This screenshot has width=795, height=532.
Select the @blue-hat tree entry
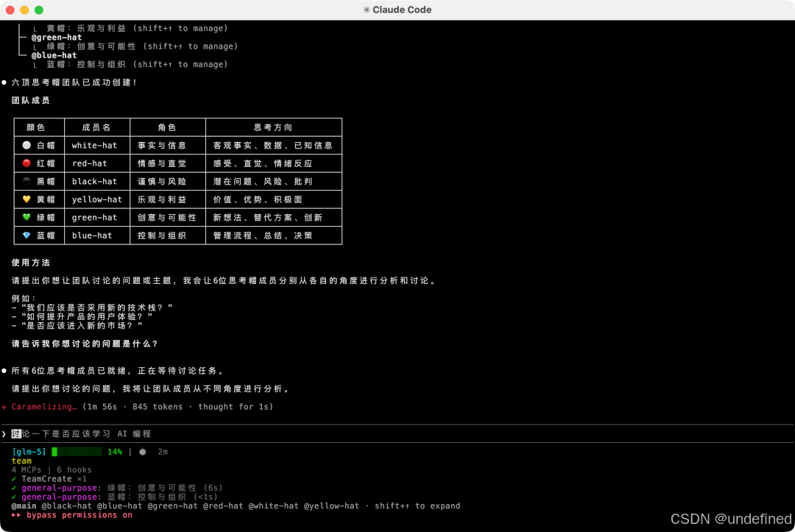(54, 55)
